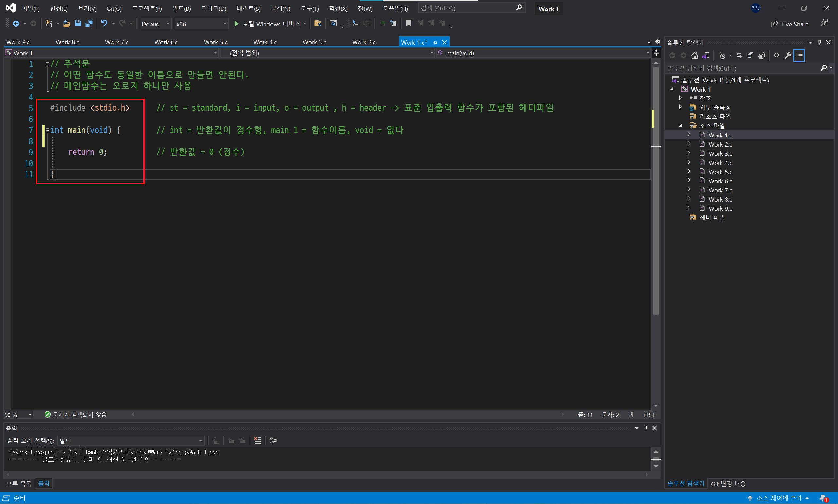Click the Live Share button

tap(790, 24)
